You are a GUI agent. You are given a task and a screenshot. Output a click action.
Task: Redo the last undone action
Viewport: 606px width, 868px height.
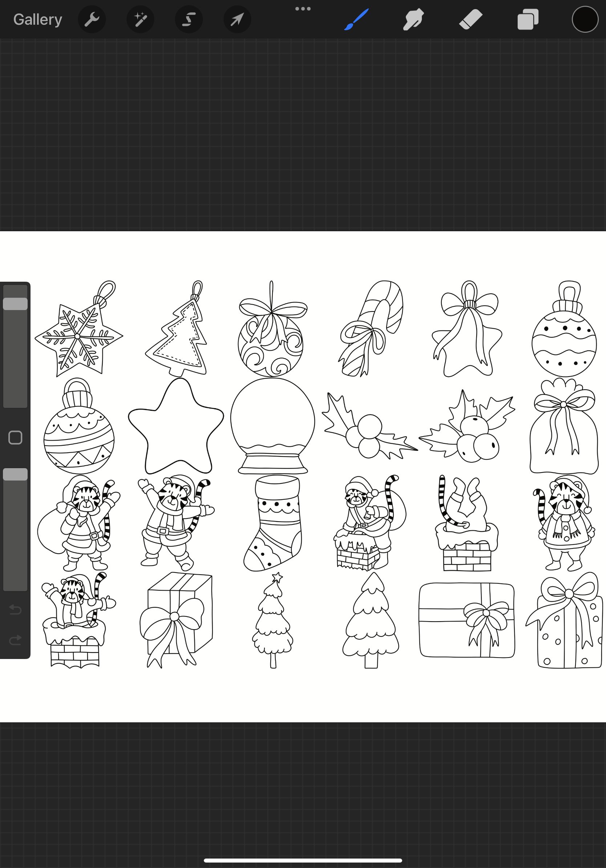pyautogui.click(x=15, y=640)
